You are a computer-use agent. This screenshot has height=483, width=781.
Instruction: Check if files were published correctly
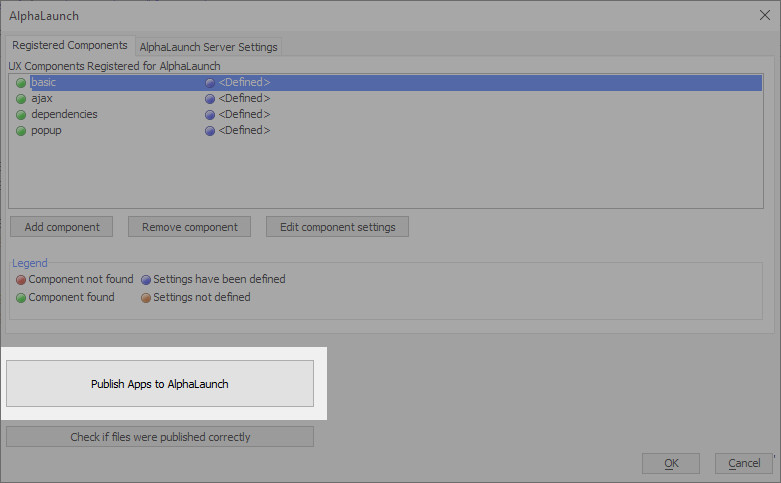point(160,437)
